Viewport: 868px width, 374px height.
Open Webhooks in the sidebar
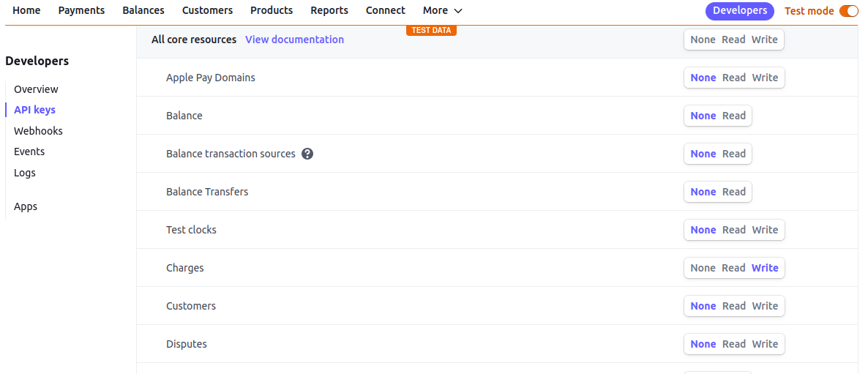pyautogui.click(x=38, y=131)
